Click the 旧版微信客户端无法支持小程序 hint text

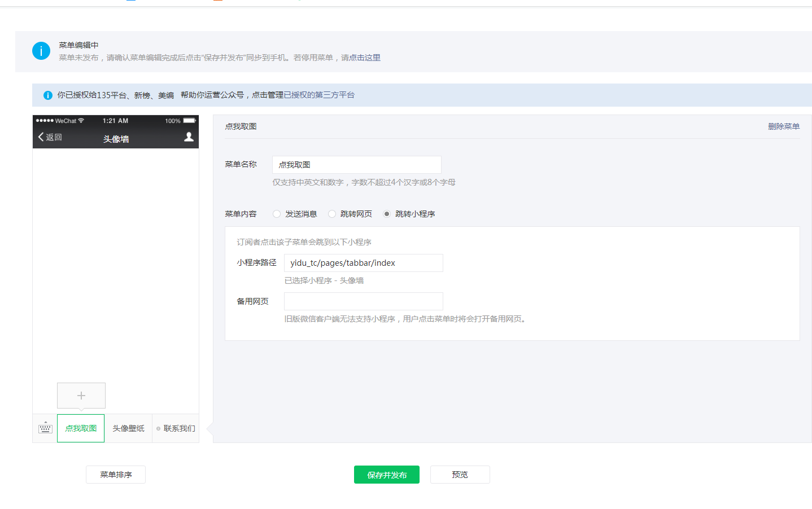pos(405,319)
